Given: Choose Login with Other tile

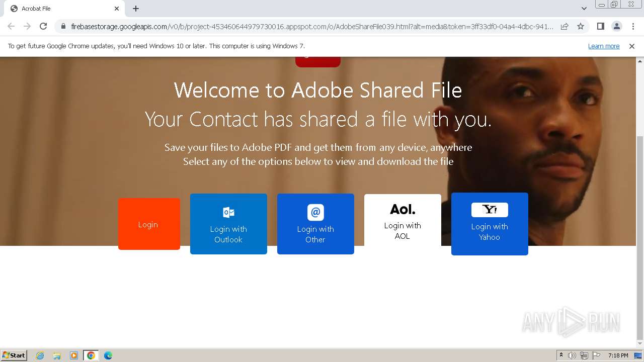Looking at the screenshot, I should (x=315, y=224).
